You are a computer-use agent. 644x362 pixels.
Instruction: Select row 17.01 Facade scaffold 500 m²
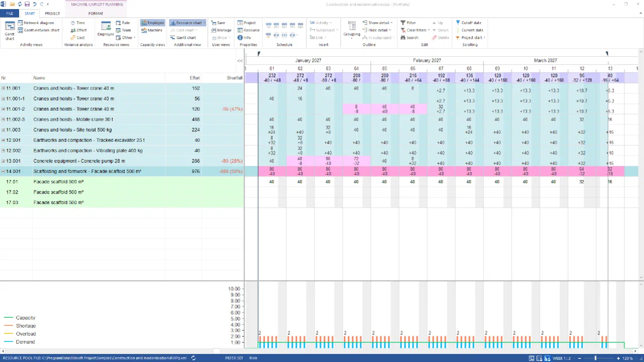[122, 182]
